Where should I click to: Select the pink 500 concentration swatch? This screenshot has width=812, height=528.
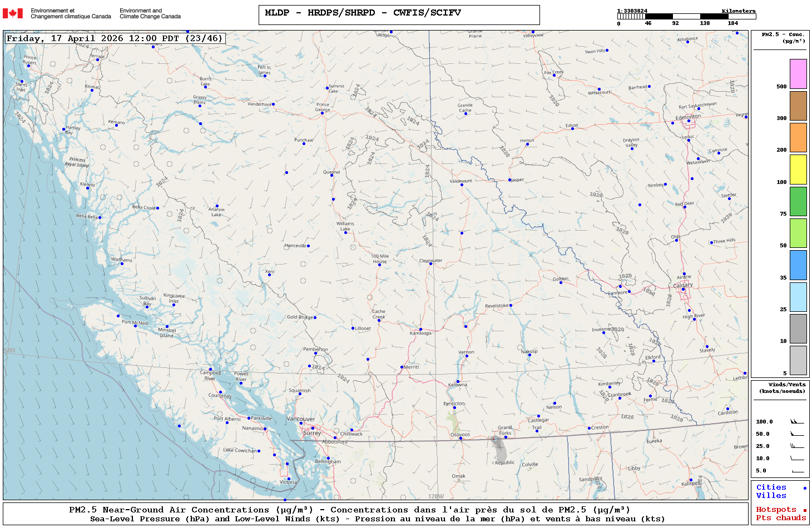coord(798,74)
